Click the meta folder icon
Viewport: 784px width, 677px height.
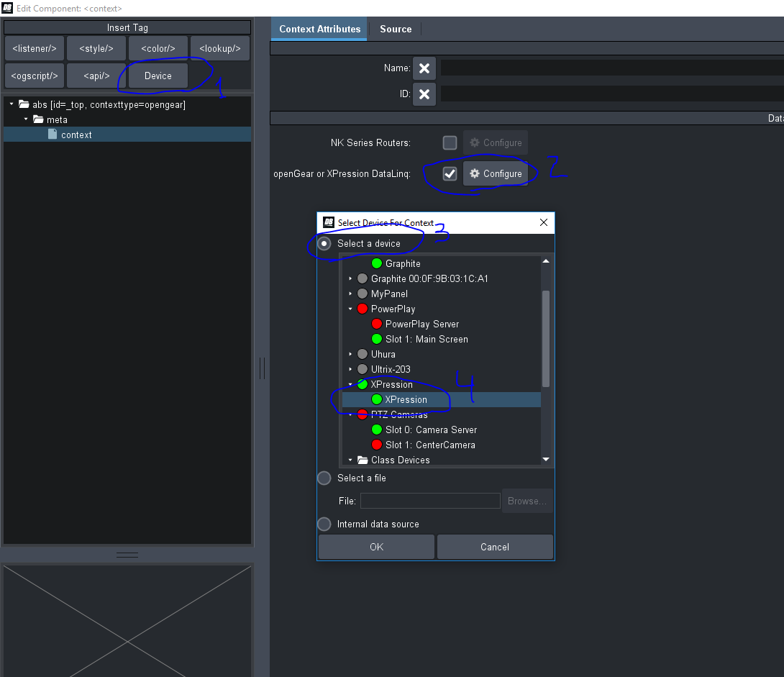point(38,119)
